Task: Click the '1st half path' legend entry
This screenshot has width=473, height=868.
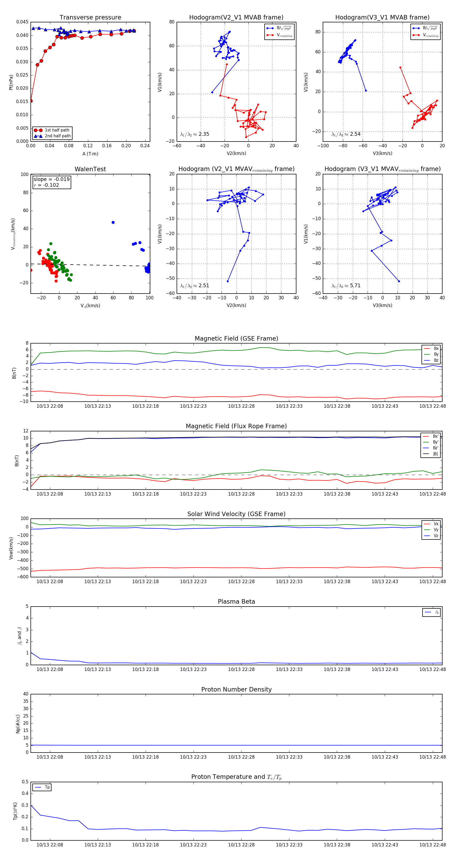Action: [x=52, y=130]
